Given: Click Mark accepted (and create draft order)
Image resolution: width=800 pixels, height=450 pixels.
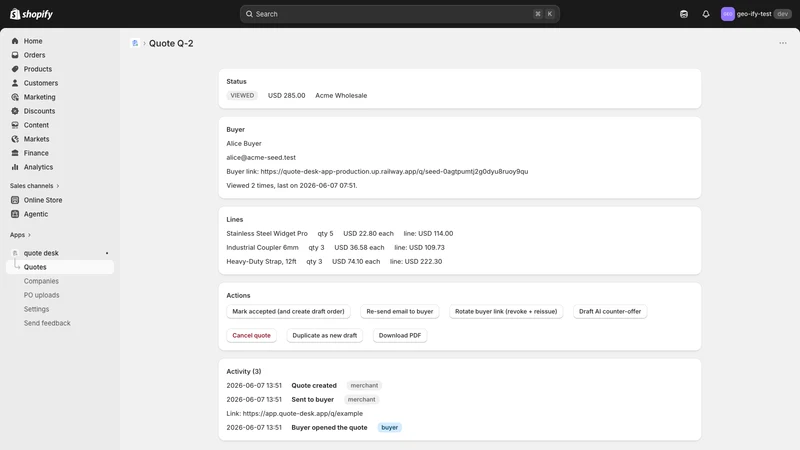Looking at the screenshot, I should (x=288, y=311).
